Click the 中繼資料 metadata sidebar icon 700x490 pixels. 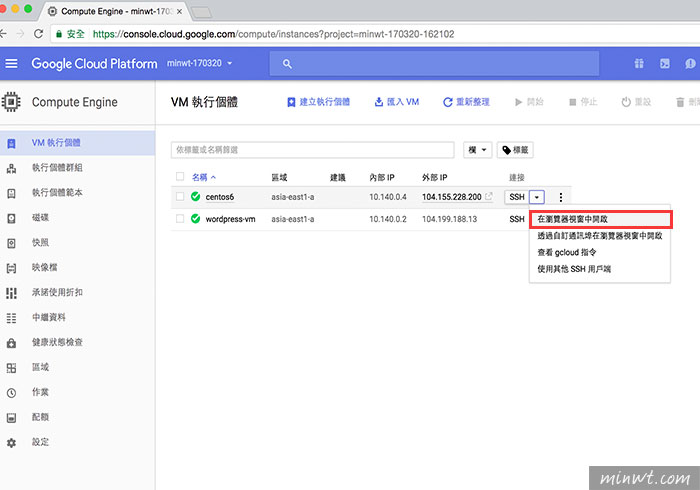[x=11, y=318]
